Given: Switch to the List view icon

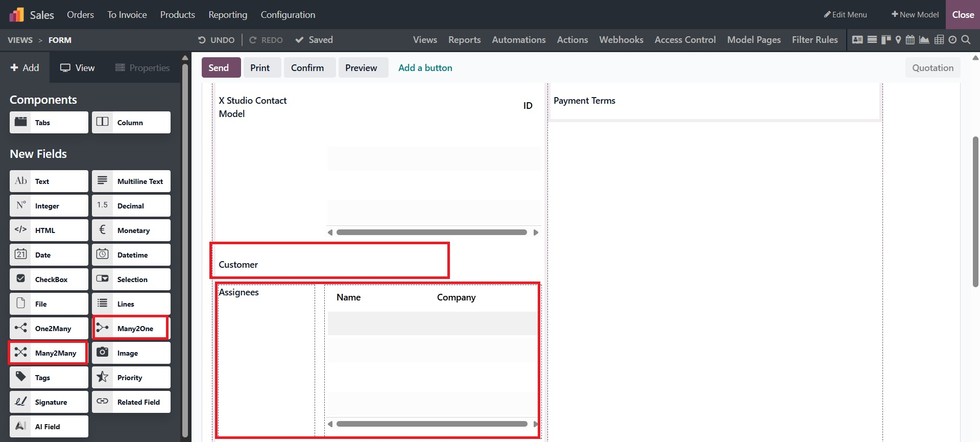Looking at the screenshot, I should tap(872, 40).
